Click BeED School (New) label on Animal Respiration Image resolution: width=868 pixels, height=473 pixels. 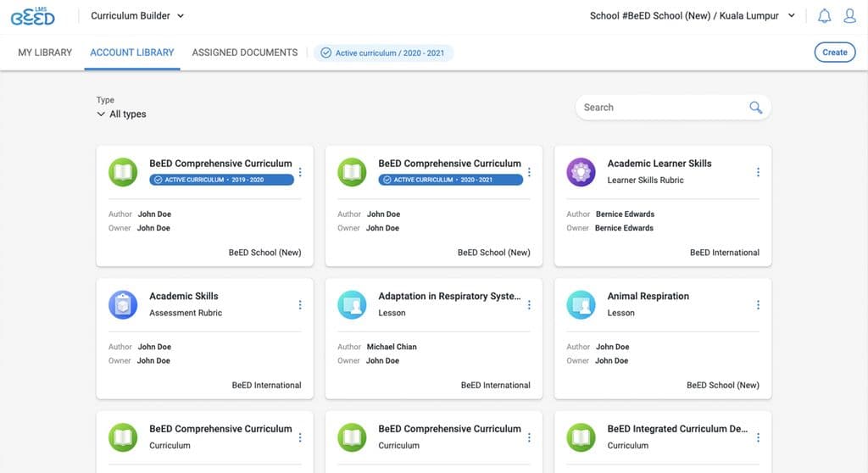coord(723,386)
